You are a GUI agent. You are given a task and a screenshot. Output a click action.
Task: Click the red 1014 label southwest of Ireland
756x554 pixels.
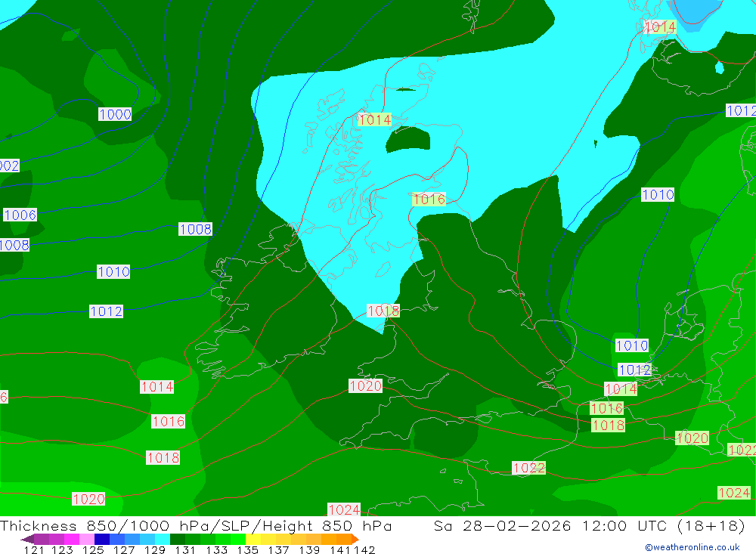pos(156,386)
